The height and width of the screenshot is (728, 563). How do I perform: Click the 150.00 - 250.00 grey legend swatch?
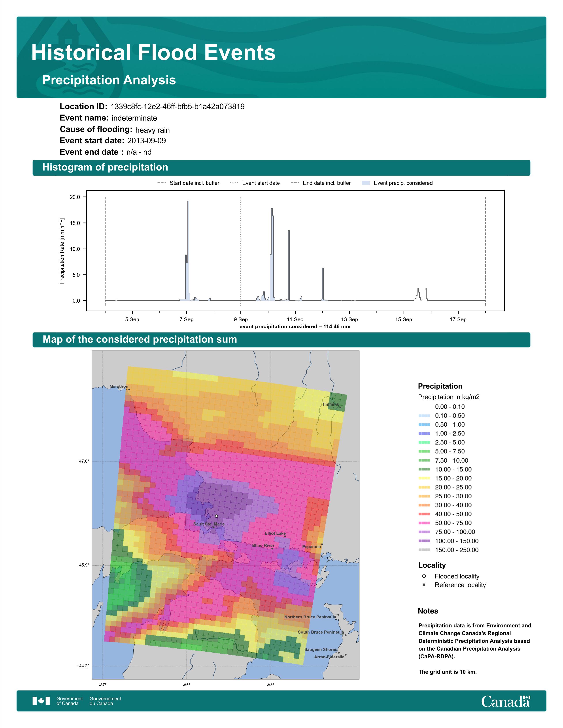[x=424, y=550]
